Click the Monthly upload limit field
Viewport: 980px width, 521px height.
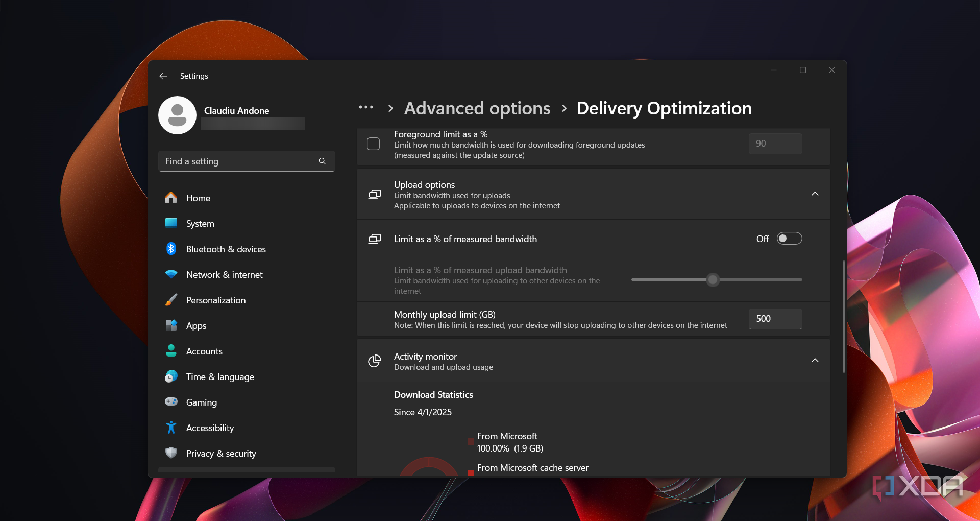[x=775, y=319]
